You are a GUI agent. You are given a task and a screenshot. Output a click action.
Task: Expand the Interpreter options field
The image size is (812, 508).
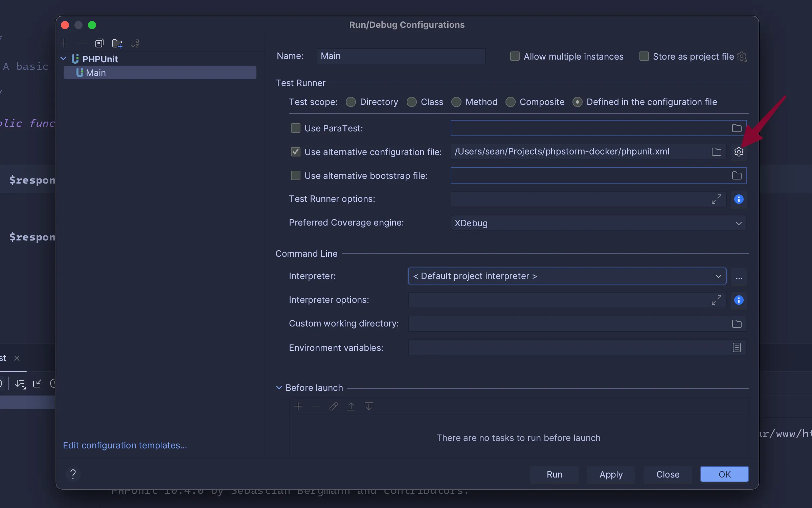(716, 300)
